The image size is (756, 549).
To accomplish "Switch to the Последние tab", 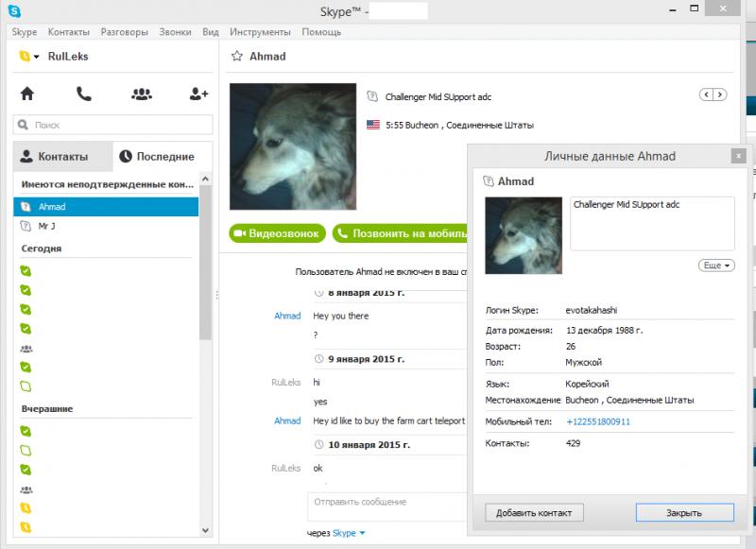I will [163, 156].
